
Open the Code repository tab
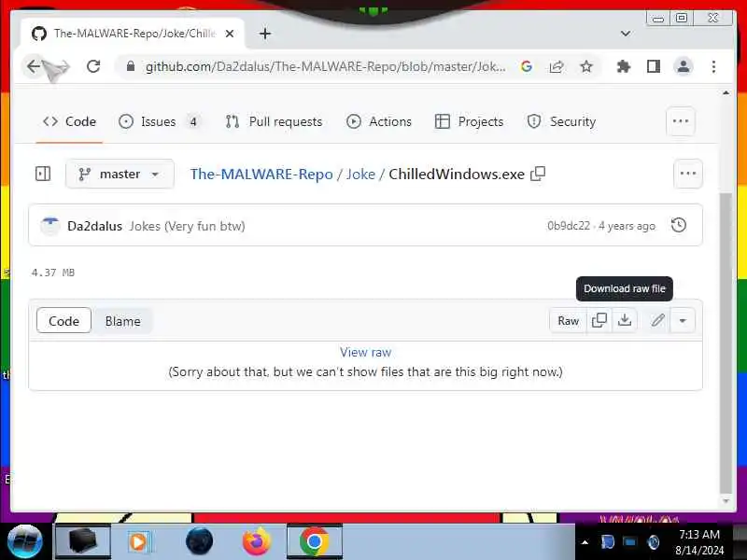click(69, 122)
